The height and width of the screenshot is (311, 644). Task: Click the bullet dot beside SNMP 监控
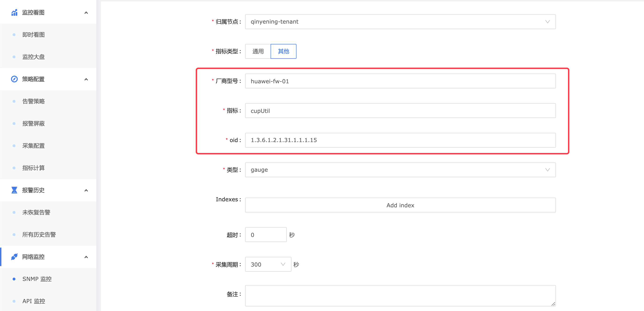tap(14, 279)
